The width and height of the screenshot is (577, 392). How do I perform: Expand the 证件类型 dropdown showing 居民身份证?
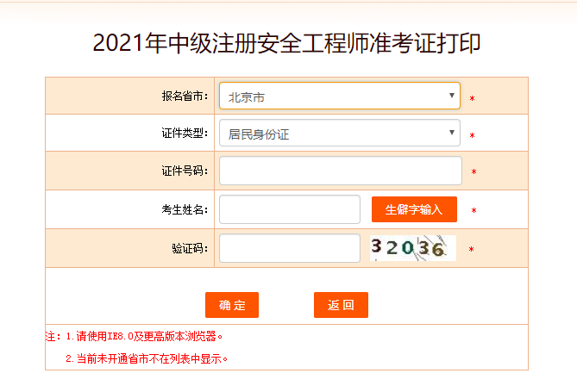point(339,134)
